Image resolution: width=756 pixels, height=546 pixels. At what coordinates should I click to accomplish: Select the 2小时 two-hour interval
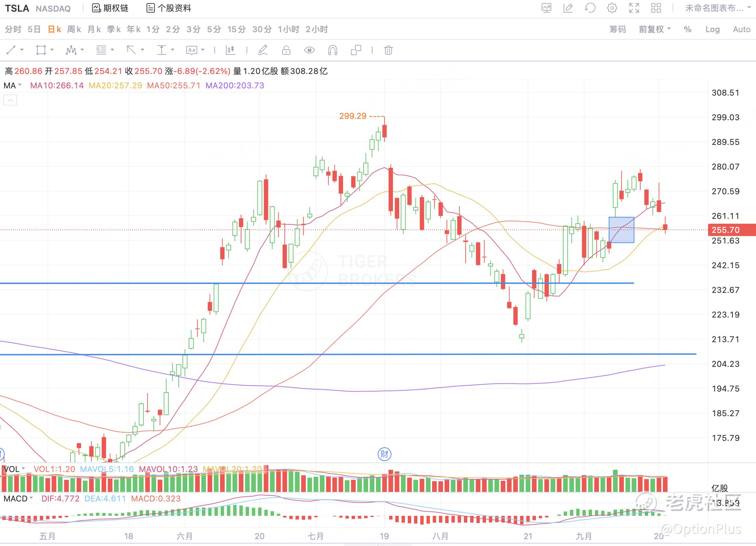(317, 29)
